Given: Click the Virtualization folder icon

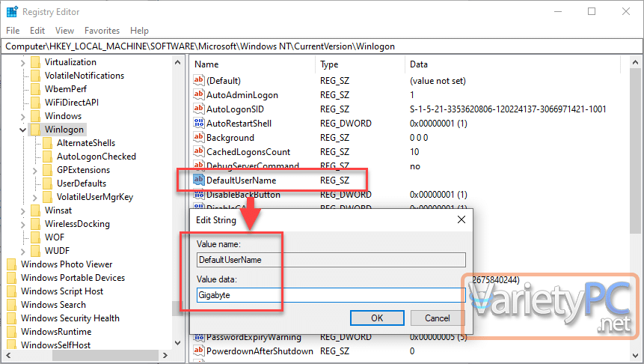Looking at the screenshot, I should (x=36, y=62).
